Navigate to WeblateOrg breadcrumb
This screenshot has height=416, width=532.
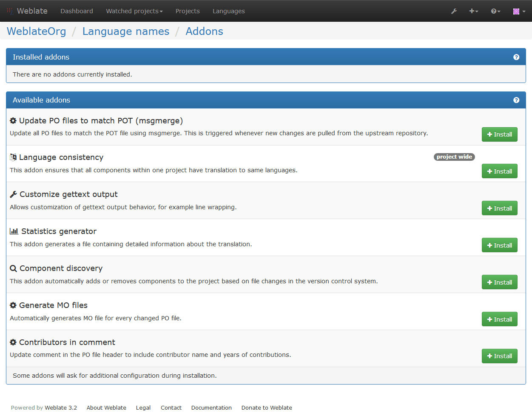coord(37,31)
